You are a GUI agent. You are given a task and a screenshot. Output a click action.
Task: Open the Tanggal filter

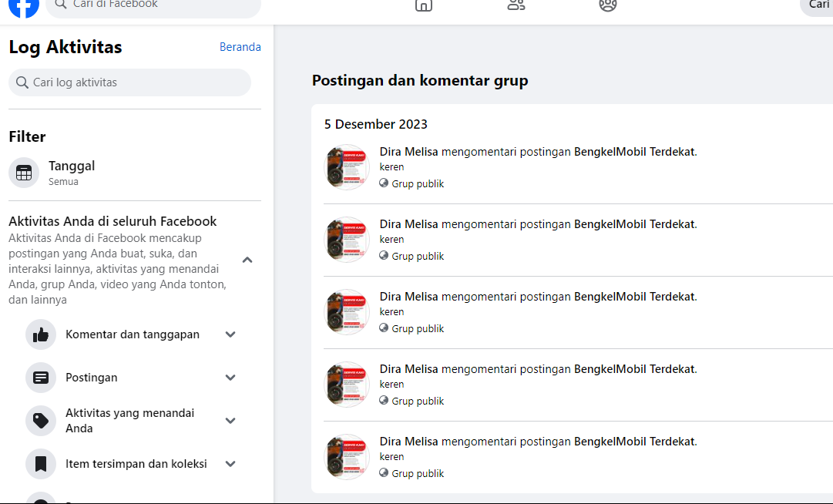[x=135, y=173]
